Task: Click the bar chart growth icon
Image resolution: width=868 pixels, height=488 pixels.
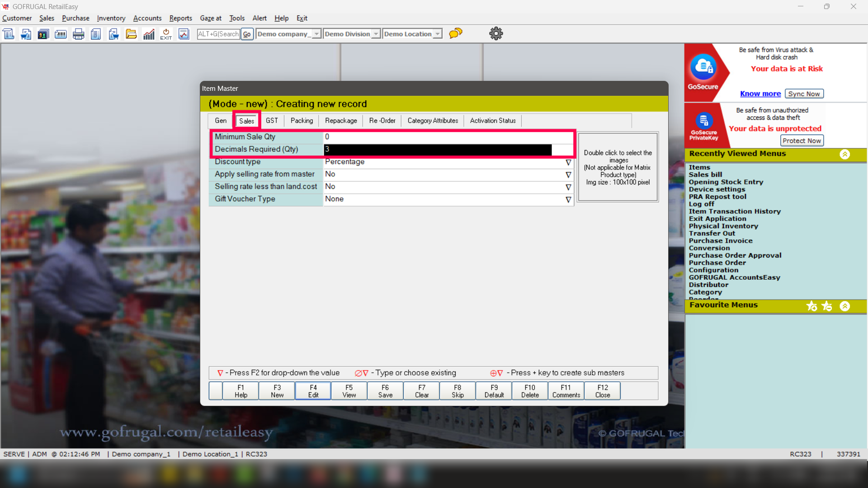Action: 149,34
